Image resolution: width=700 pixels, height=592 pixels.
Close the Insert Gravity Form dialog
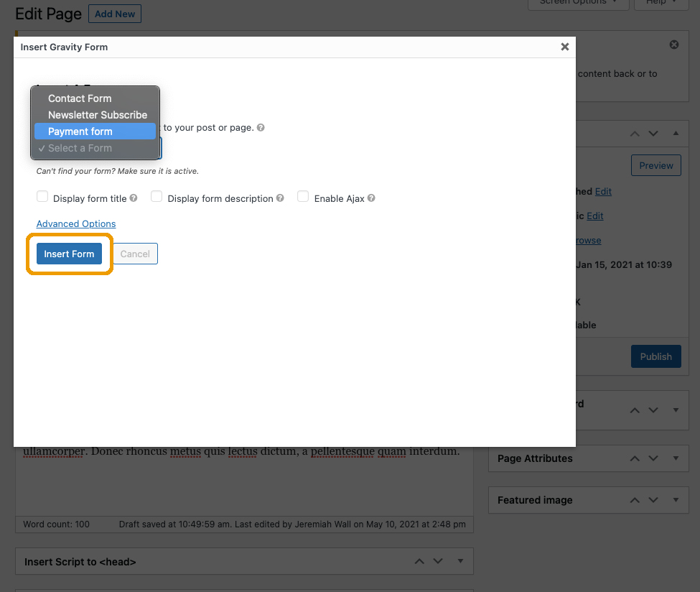coord(565,47)
